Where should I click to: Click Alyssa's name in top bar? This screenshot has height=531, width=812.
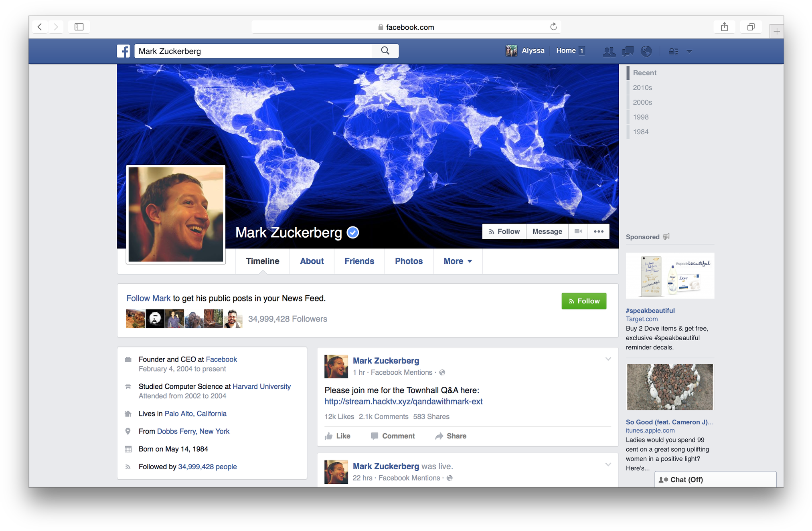click(x=533, y=50)
